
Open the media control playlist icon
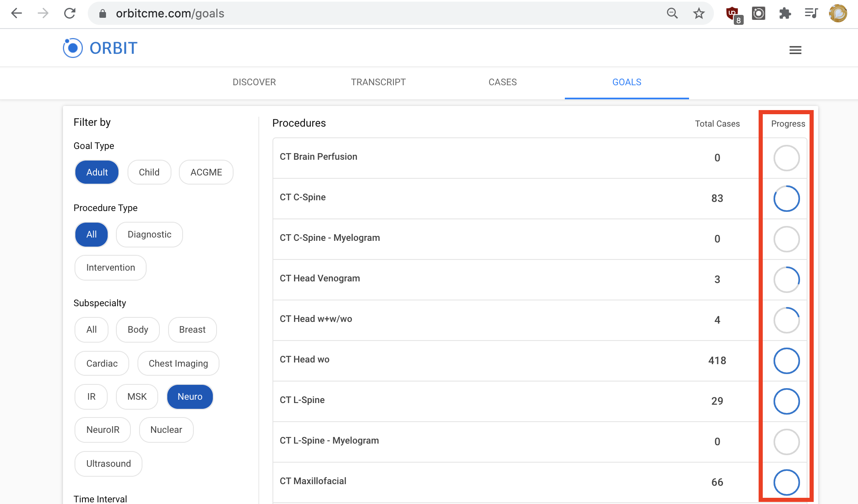811,13
